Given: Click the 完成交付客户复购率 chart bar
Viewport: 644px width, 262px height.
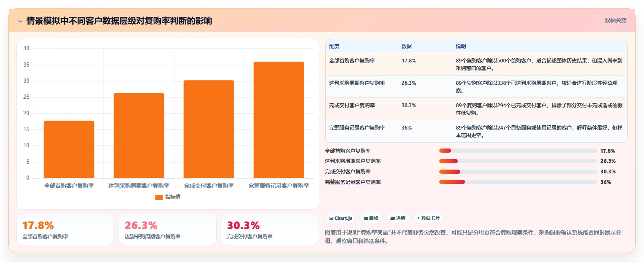Looking at the screenshot, I should 209,129.
